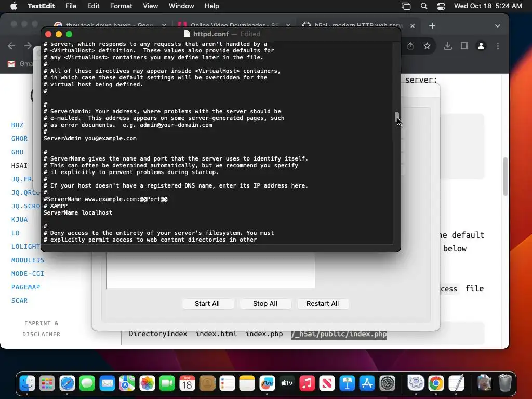Click Restart All button in XAMPP
This screenshot has height=399, width=532.
pyautogui.click(x=323, y=303)
